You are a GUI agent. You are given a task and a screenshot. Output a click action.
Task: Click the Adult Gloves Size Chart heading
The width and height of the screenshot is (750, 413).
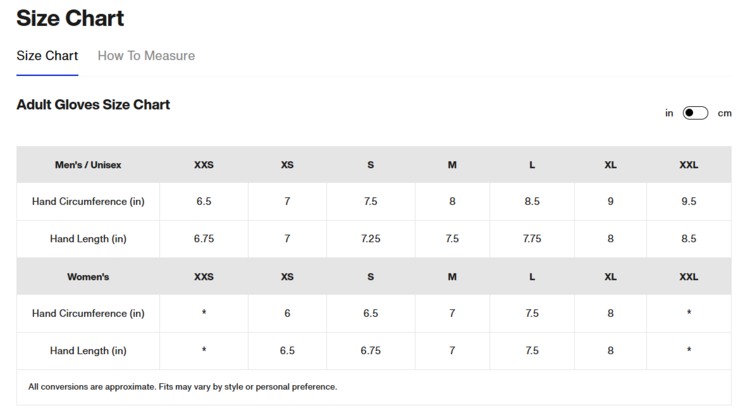click(93, 104)
